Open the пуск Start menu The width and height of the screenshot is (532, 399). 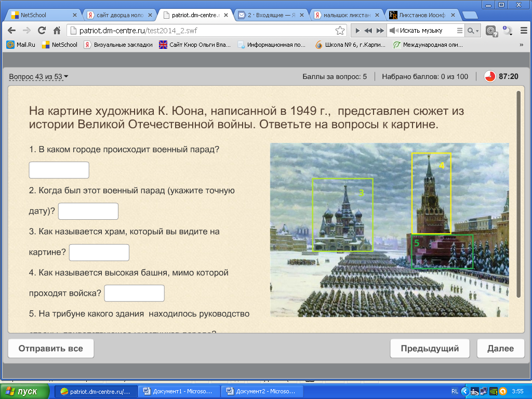[24, 392]
